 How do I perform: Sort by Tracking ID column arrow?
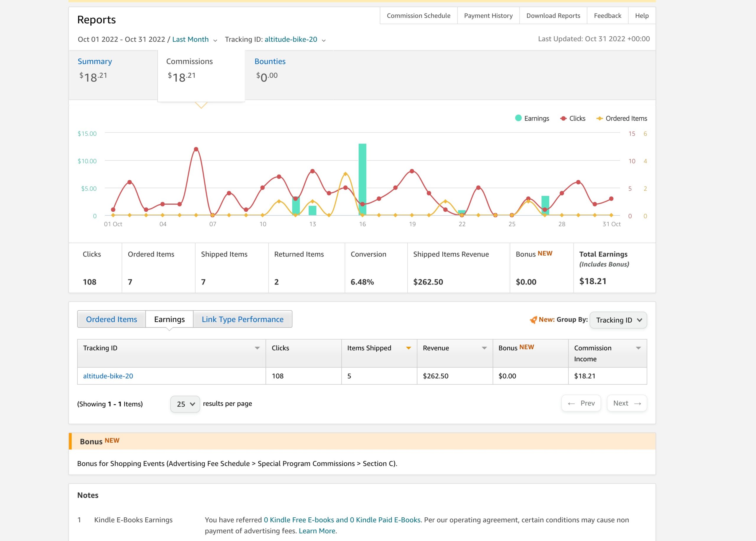click(x=257, y=348)
